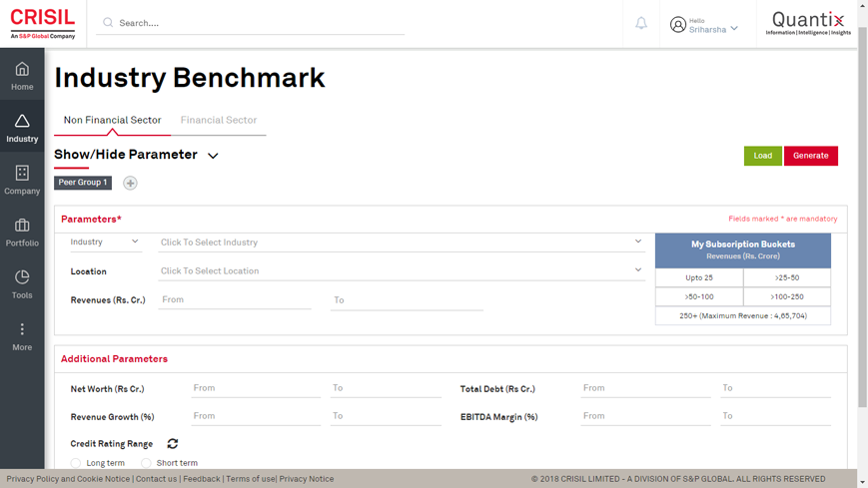Open the Home sidebar icon
The height and width of the screenshot is (488, 868).
(x=22, y=69)
